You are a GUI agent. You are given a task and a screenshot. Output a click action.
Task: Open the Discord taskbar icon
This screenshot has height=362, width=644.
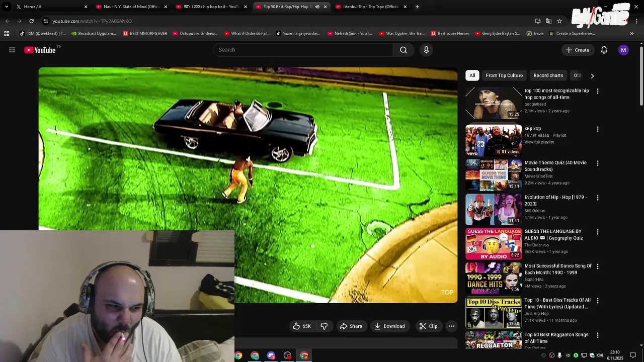[271, 355]
